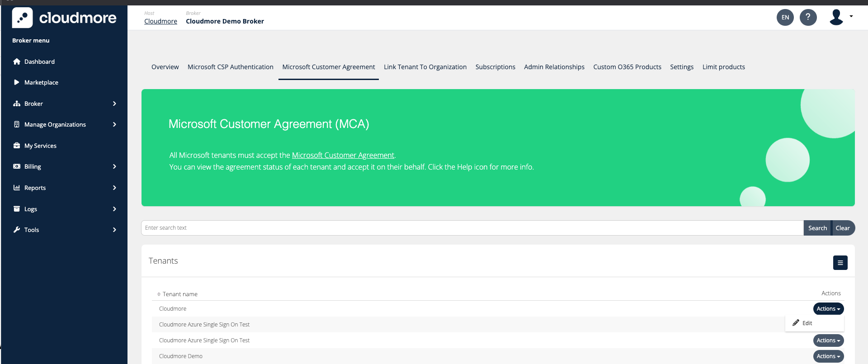Expand the Billing menu section
The width and height of the screenshot is (868, 364).
pyautogui.click(x=114, y=166)
